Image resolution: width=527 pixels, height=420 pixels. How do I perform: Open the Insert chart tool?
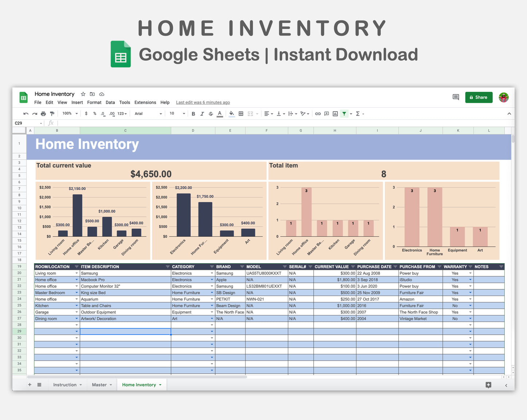(x=335, y=113)
